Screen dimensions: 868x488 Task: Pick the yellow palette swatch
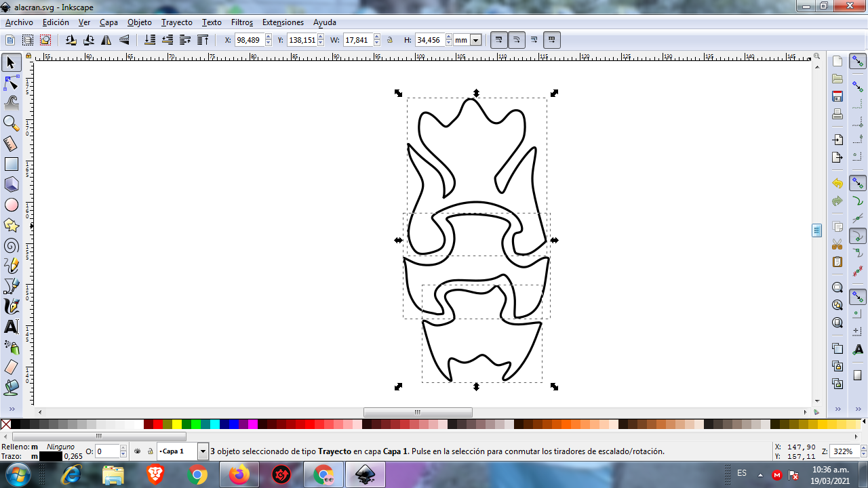[177, 424]
